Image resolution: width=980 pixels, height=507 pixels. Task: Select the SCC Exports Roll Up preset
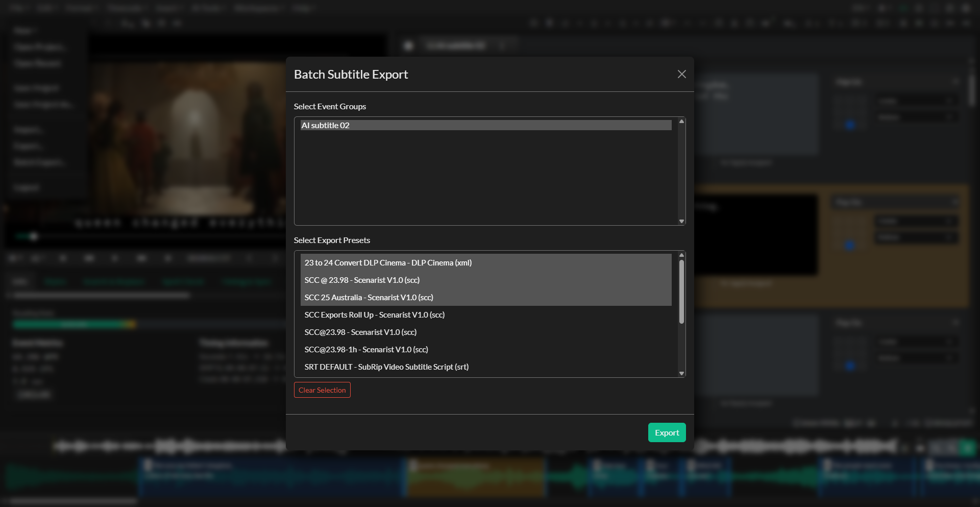[x=459, y=315]
